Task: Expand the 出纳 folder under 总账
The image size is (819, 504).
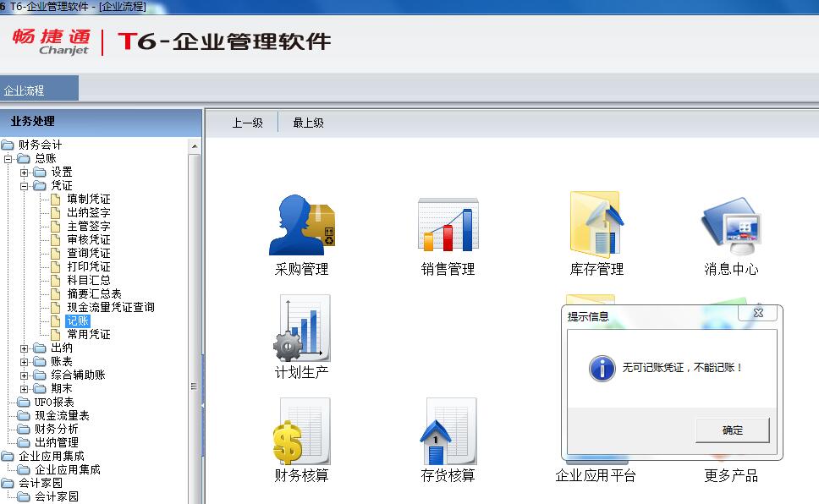Action: [24, 348]
